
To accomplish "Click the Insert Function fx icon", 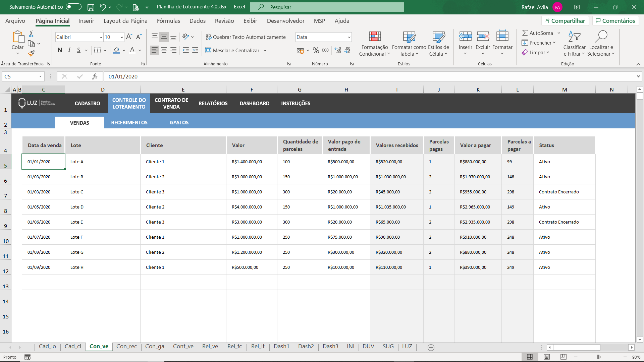I will pyautogui.click(x=95, y=76).
